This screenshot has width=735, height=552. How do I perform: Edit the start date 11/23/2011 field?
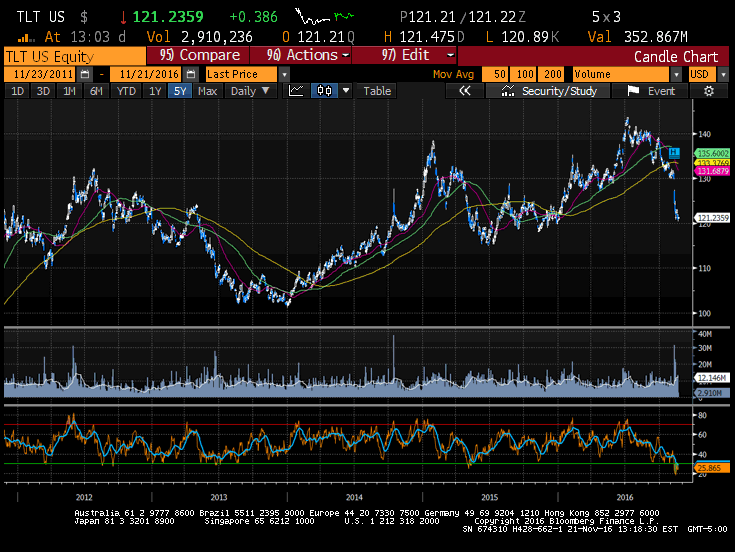40,74
